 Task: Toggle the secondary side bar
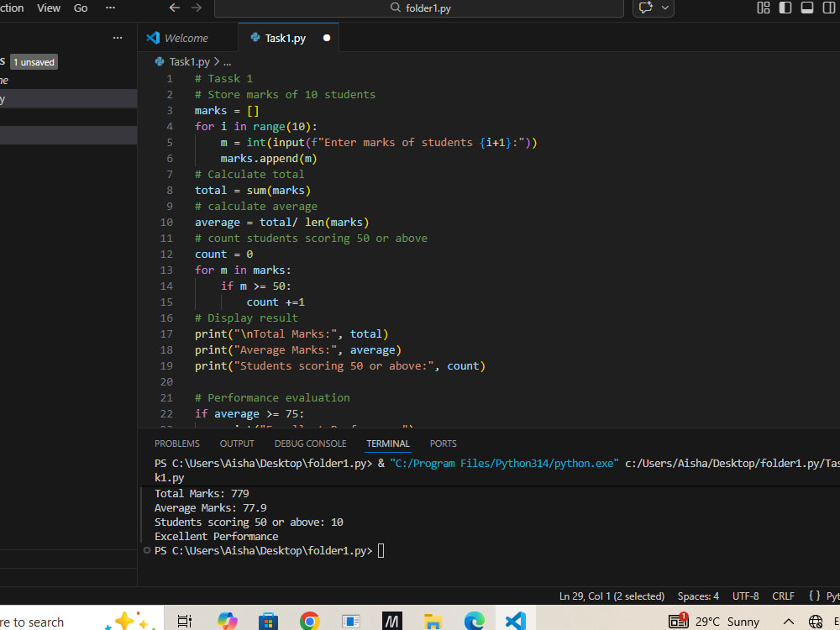coord(829,8)
